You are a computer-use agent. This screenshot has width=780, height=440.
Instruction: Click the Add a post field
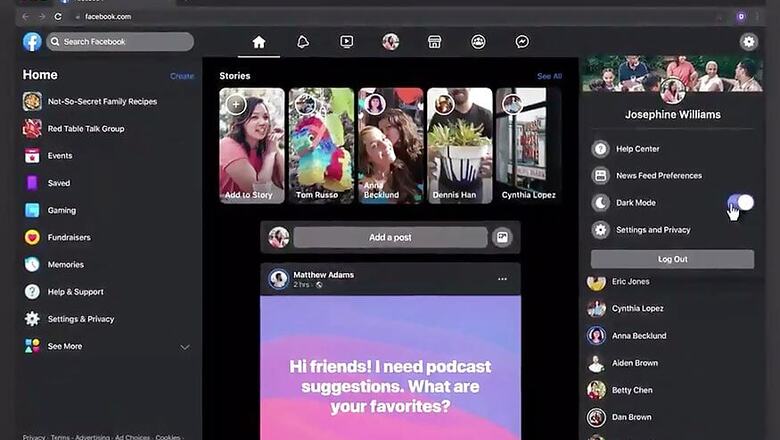pyautogui.click(x=390, y=238)
